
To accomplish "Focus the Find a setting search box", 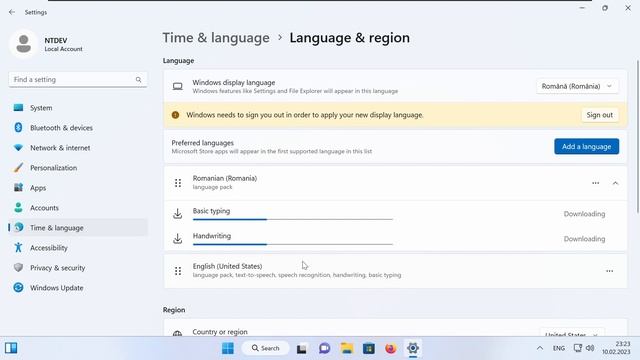I will pyautogui.click(x=78, y=80).
